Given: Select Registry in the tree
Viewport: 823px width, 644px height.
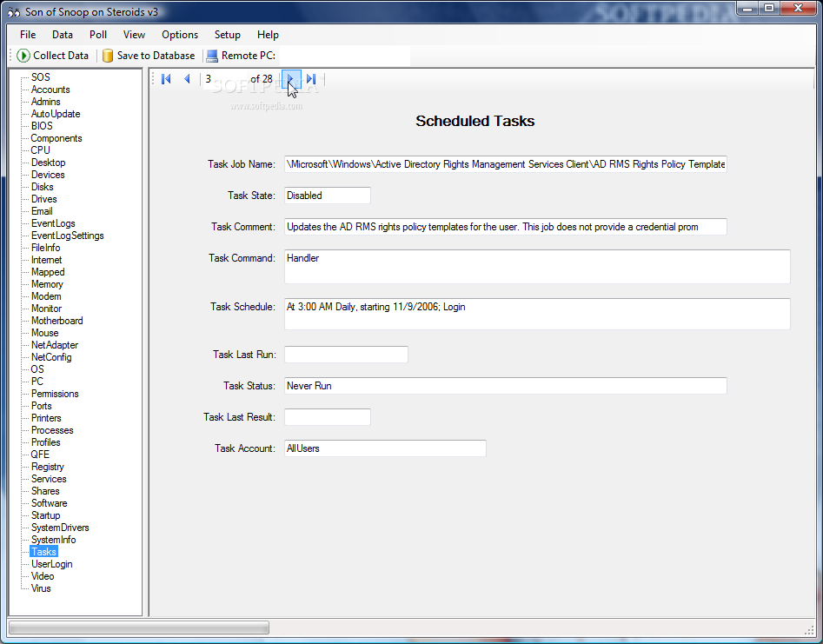Looking at the screenshot, I should (48, 467).
